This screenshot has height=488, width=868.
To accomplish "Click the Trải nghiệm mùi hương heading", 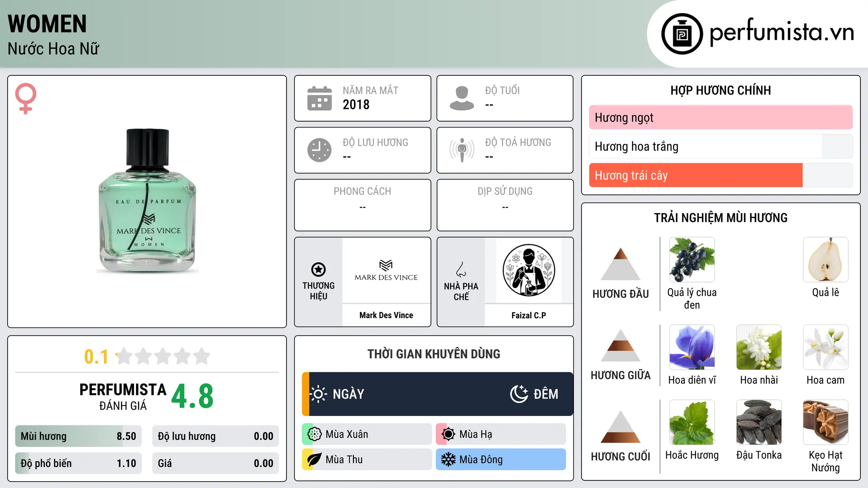I will [x=721, y=218].
